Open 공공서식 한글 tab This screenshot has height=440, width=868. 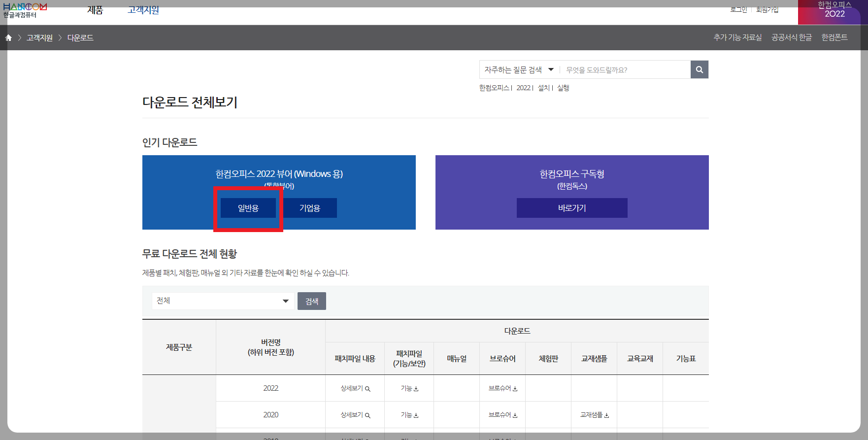[792, 37]
